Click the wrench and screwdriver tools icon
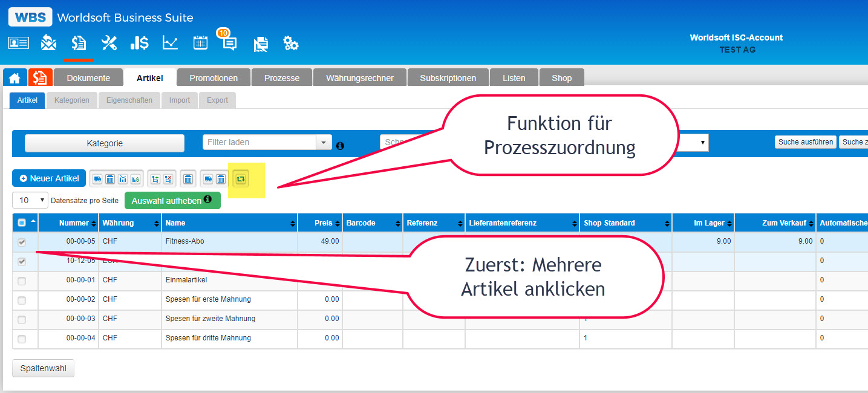This screenshot has height=393, width=868. (x=109, y=43)
